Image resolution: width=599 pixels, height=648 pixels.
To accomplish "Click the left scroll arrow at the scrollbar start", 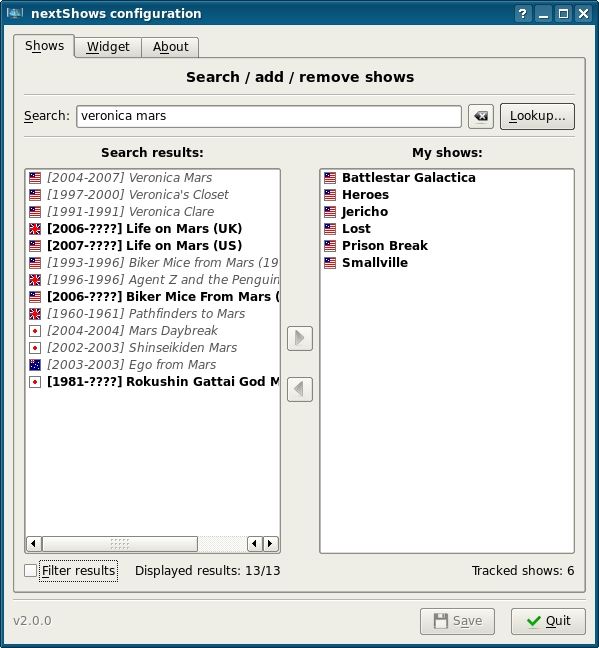I will point(33,543).
